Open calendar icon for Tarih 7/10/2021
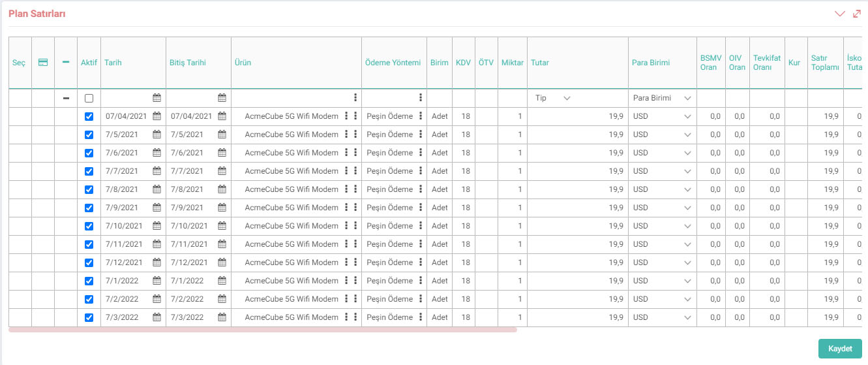868x365 pixels. point(157,226)
